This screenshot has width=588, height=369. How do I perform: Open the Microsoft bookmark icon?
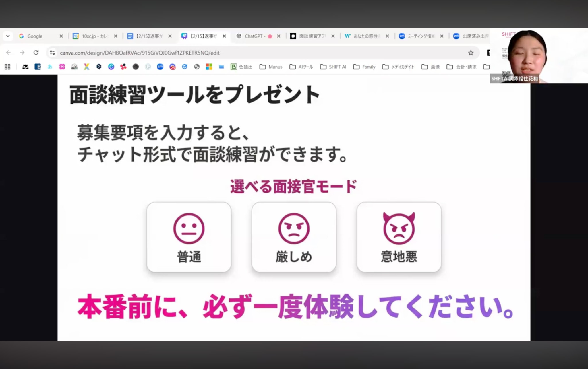pyautogui.click(x=209, y=67)
